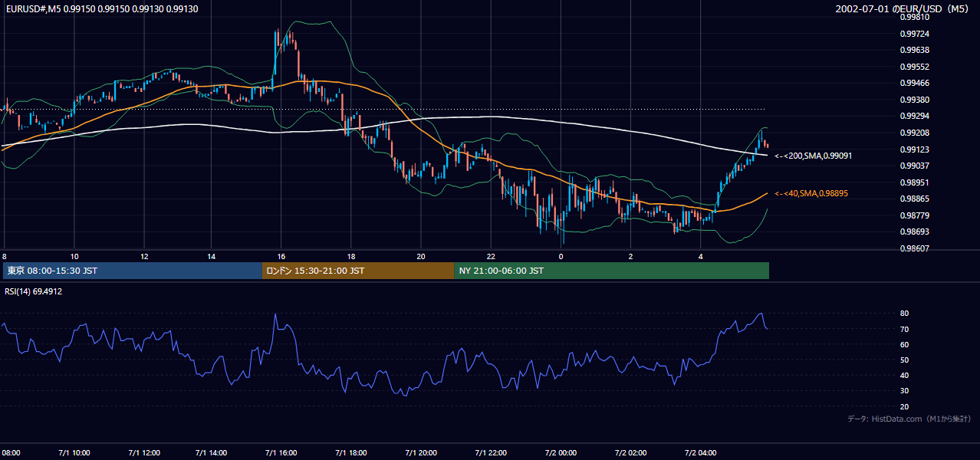Image resolution: width=980 pixels, height=460 pixels.
Task: Click the 200 SMA label 0.99091
Action: point(814,156)
